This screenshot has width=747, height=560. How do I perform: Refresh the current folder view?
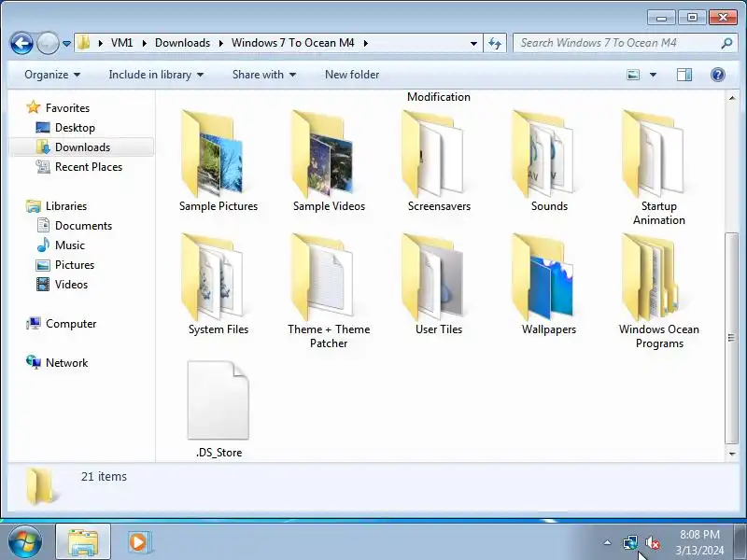tap(495, 43)
